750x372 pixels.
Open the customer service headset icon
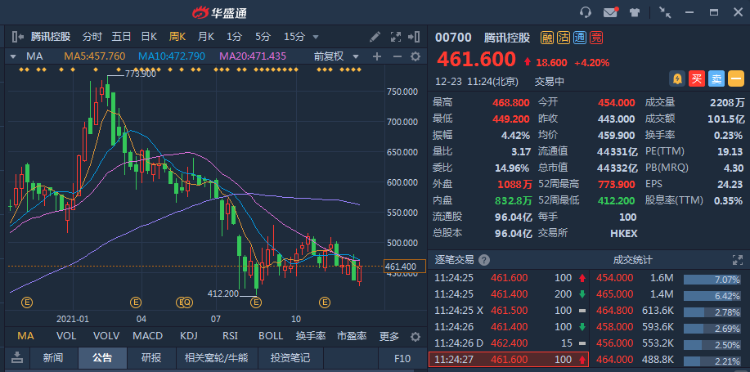pyautogui.click(x=585, y=12)
